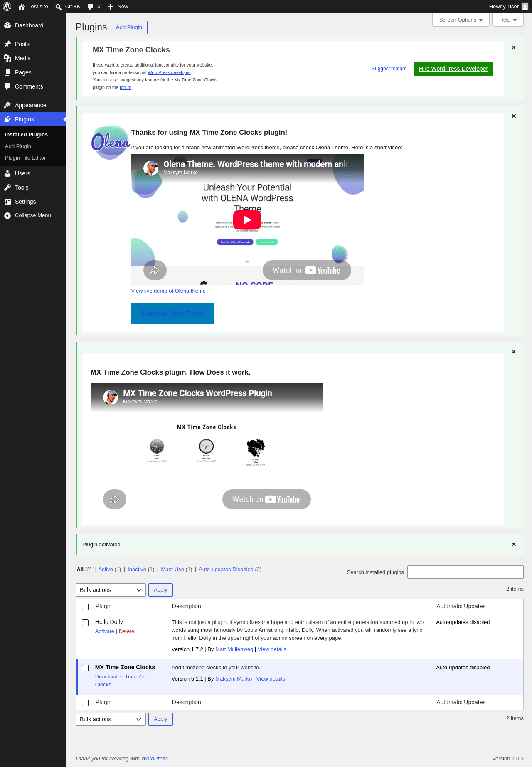Click the Pages icon in sidebar
This screenshot has height=767, width=532.
7,72
